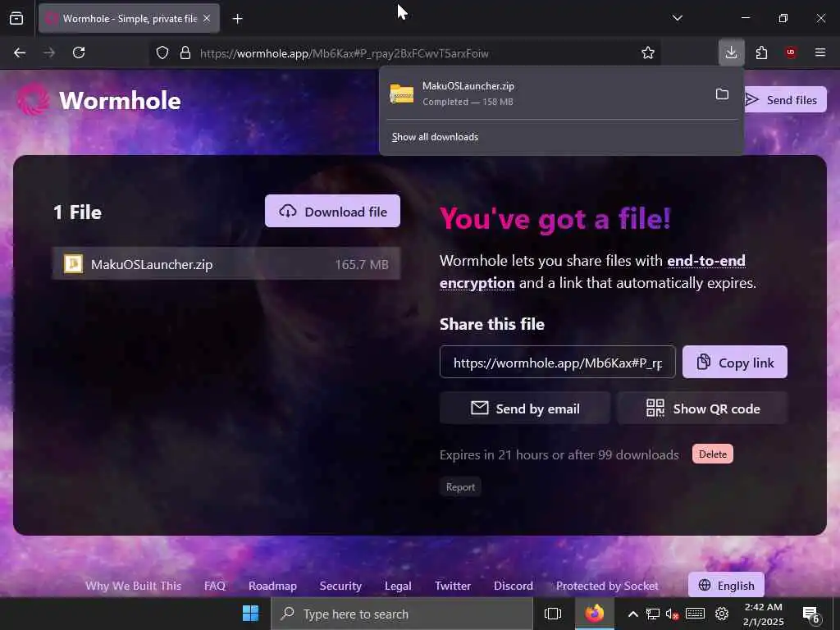The image size is (840, 630).
Task: Open the touch keyboard tray icon
Action: (x=695, y=614)
